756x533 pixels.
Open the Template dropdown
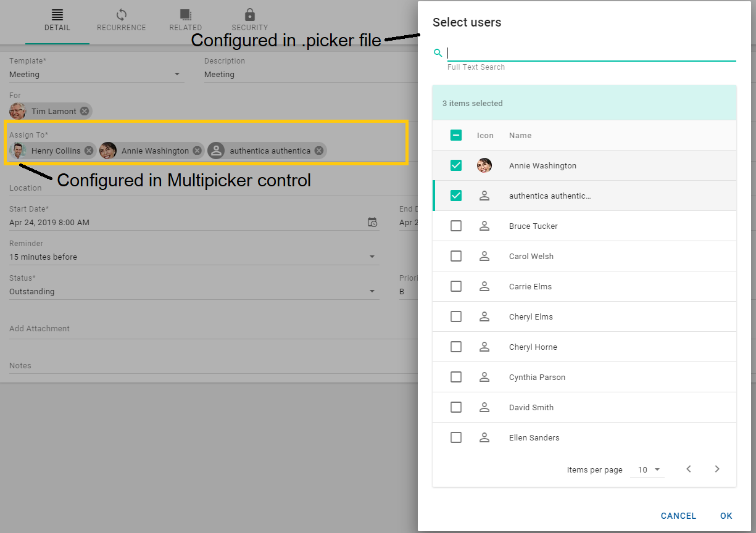tap(178, 73)
